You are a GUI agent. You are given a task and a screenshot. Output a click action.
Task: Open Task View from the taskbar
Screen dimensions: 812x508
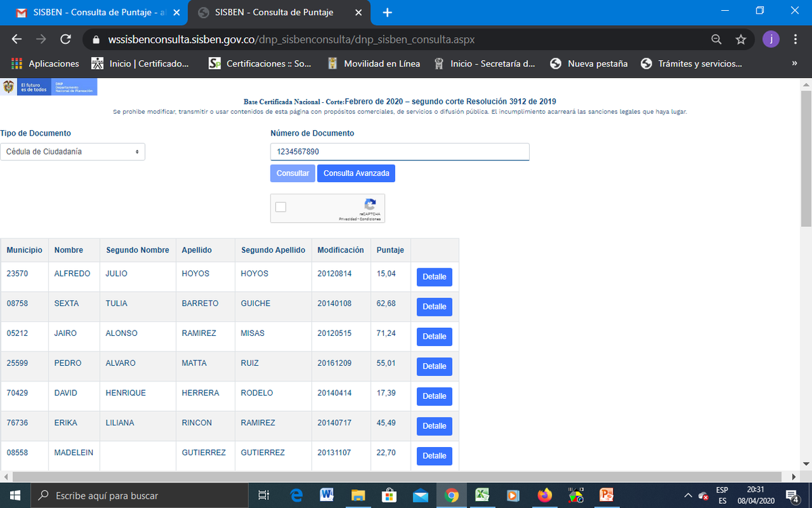(x=265, y=495)
